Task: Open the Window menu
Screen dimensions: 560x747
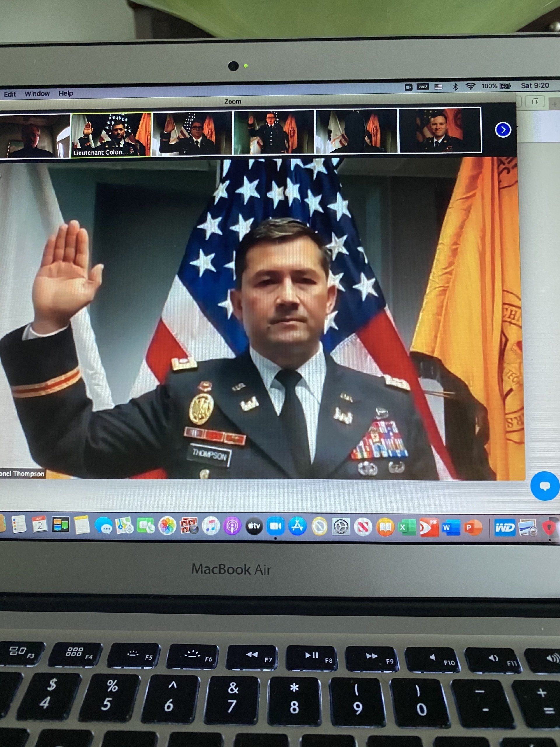Action: click(37, 94)
